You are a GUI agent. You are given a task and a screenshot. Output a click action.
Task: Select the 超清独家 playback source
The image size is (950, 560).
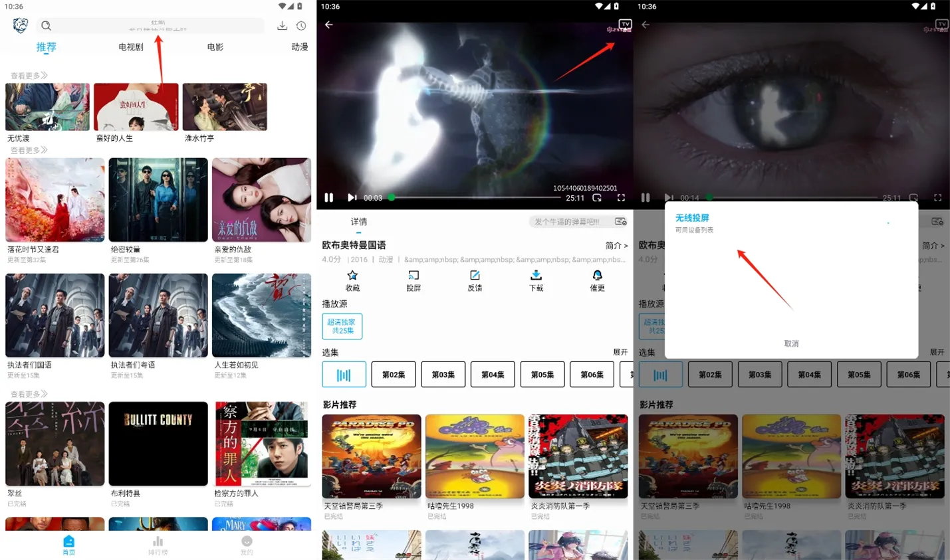pos(342,326)
